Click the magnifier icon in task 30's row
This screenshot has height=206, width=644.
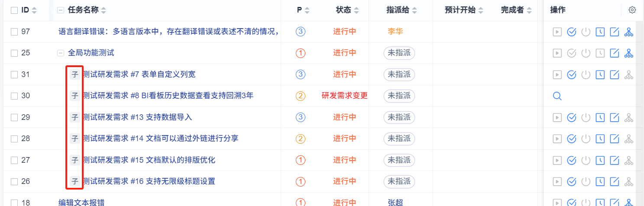[557, 96]
